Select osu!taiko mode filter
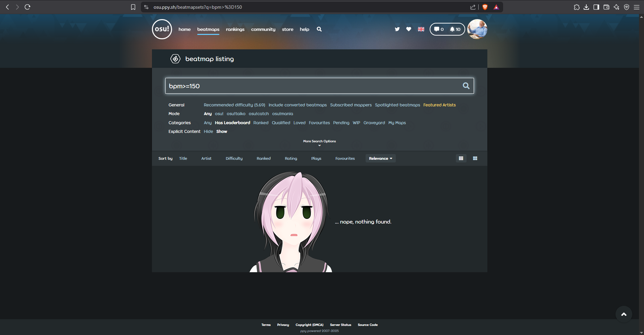644x335 pixels. [236, 114]
